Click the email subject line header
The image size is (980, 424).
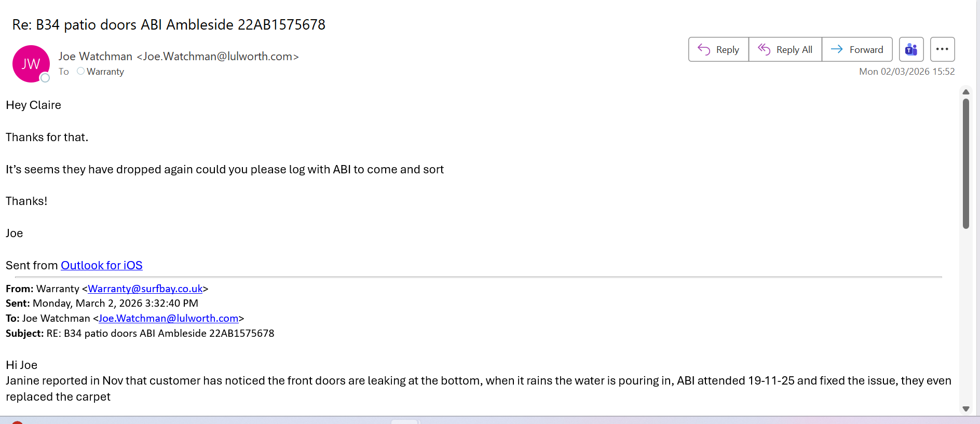[x=169, y=24]
